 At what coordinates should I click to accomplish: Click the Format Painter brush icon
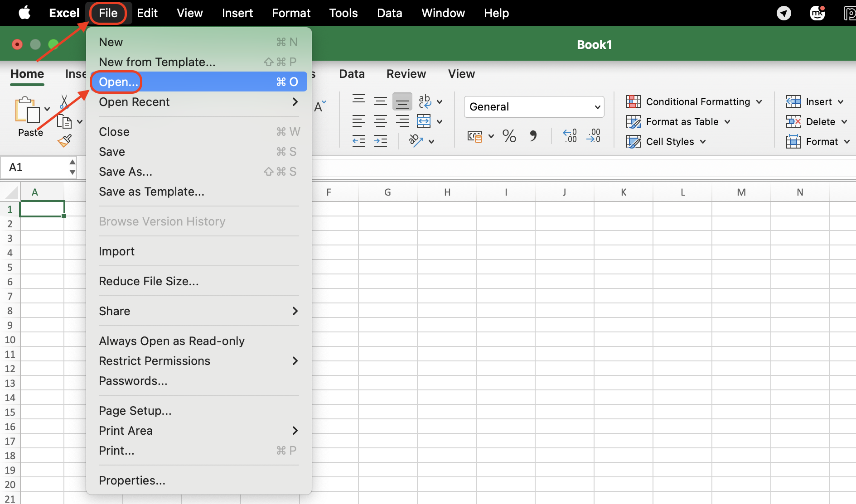point(64,140)
